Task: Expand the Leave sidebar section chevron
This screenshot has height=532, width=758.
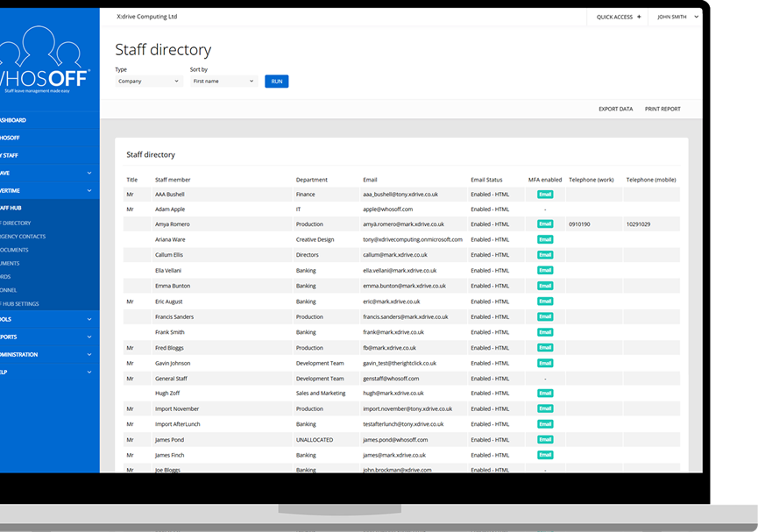Action: [89, 174]
